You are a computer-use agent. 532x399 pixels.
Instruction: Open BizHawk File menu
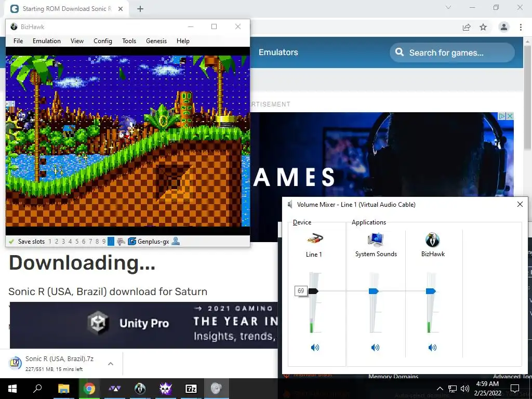tap(18, 41)
